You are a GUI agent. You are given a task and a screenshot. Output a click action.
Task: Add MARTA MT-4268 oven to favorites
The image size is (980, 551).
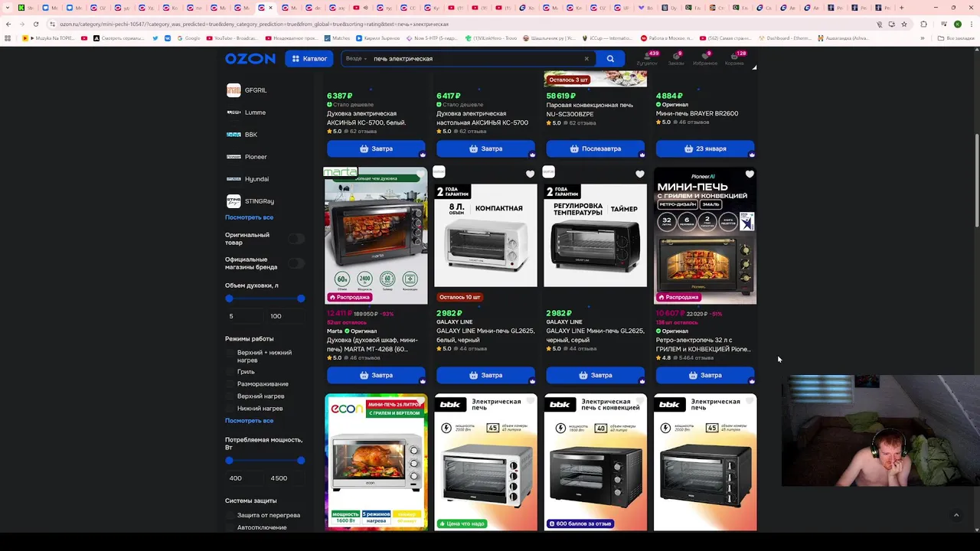coord(420,174)
